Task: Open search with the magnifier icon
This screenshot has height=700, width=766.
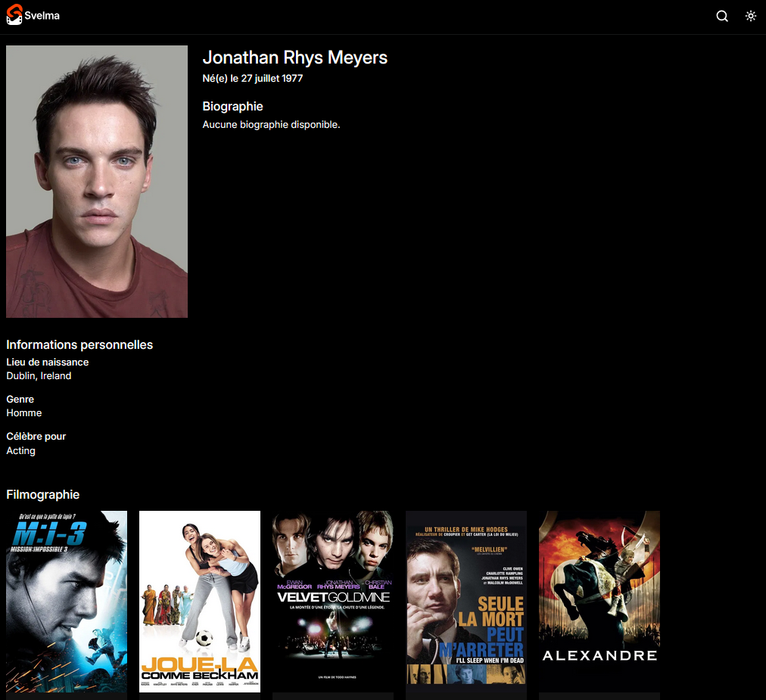Action: [721, 16]
